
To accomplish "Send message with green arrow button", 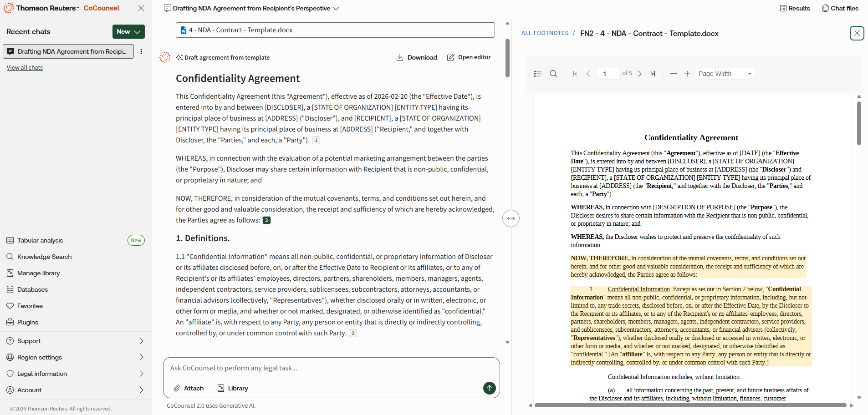I will (x=489, y=388).
